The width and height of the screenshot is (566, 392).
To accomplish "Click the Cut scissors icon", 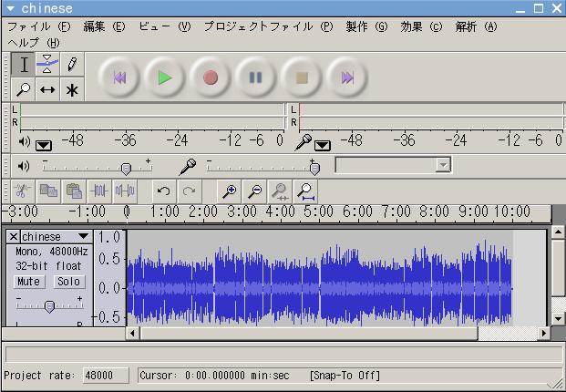I will point(23,191).
